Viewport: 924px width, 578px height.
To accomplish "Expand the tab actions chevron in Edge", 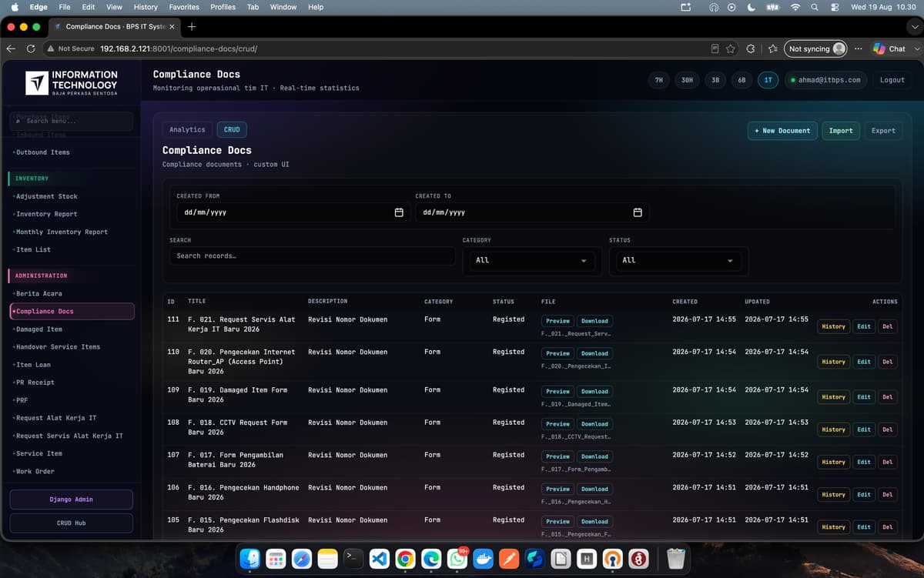I will (x=915, y=26).
